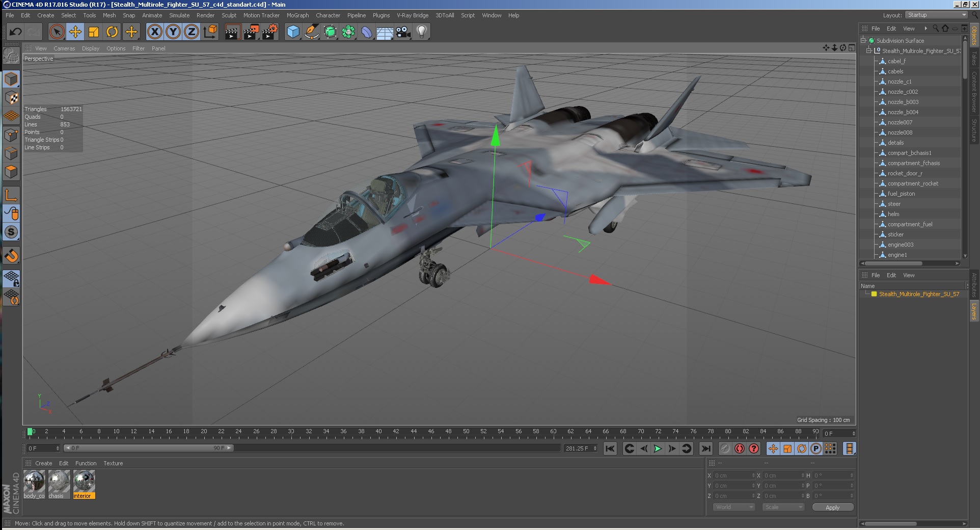
Task: Go to start of animation
Action: 610,448
